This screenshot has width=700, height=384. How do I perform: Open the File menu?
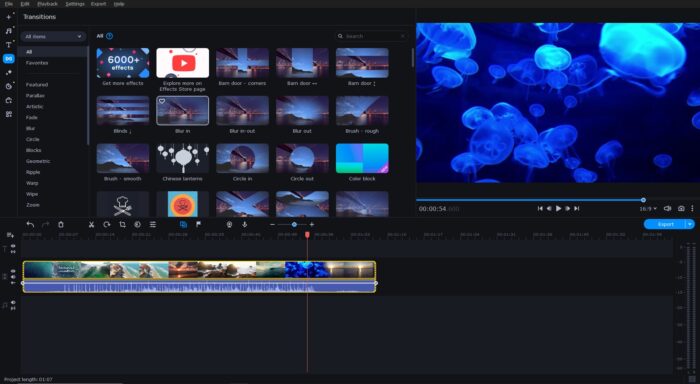coord(8,4)
